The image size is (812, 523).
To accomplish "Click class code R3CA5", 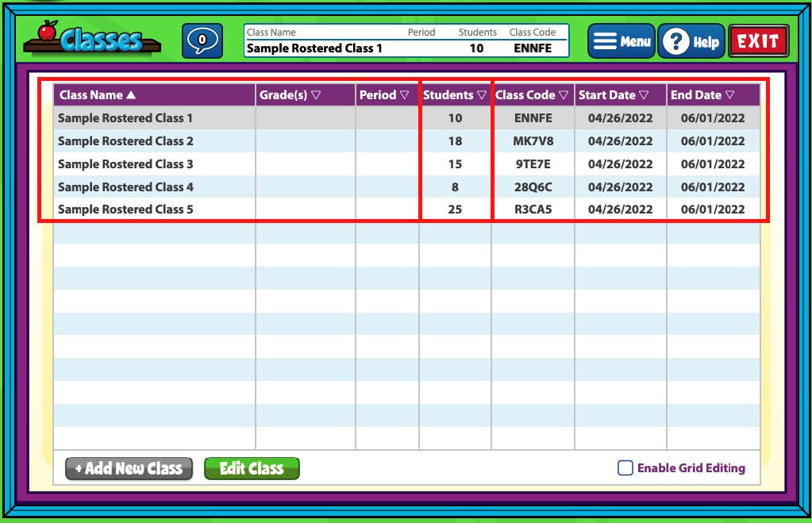I will pyautogui.click(x=533, y=210).
